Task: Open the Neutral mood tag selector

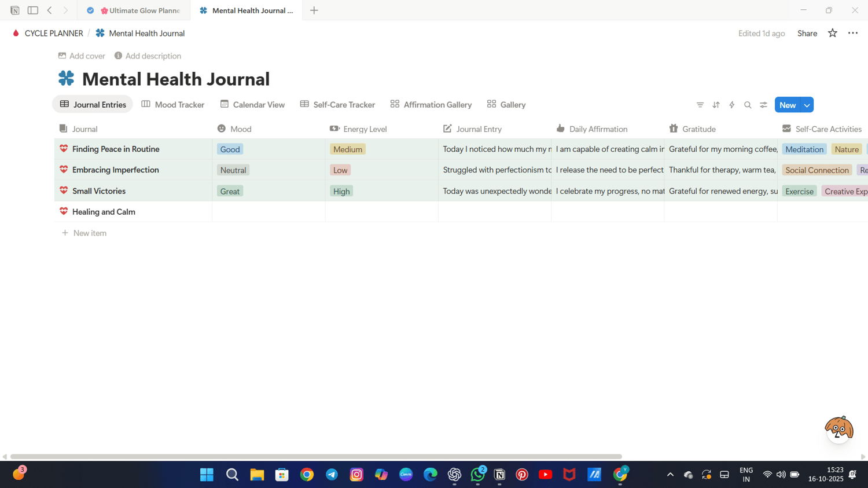Action: tap(233, 170)
